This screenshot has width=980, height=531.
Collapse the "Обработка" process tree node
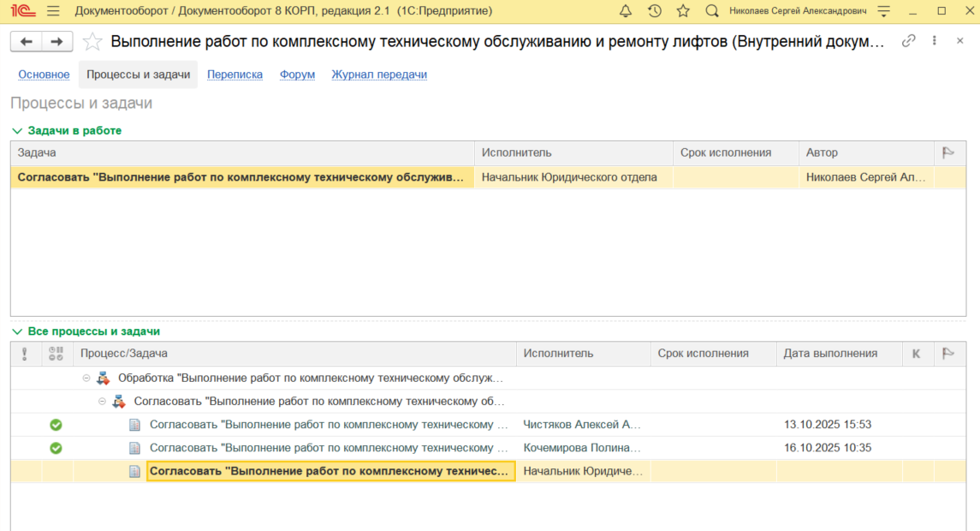pos(86,378)
